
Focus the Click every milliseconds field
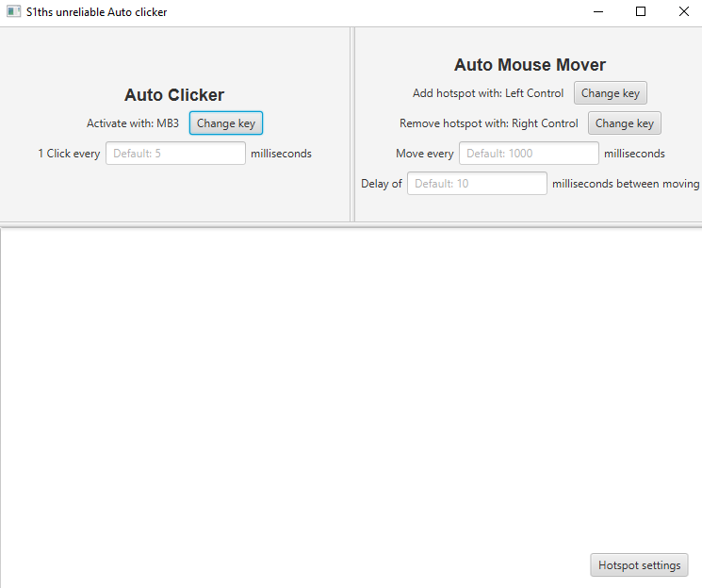point(175,154)
